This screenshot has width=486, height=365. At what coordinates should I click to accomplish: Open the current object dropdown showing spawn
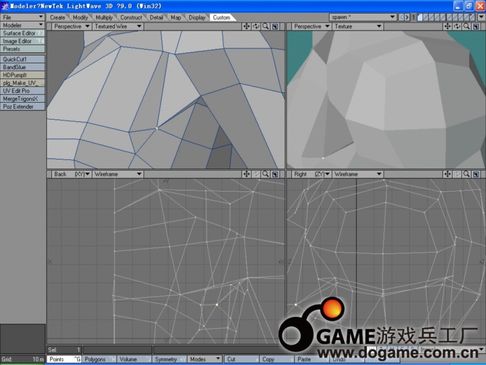point(363,17)
